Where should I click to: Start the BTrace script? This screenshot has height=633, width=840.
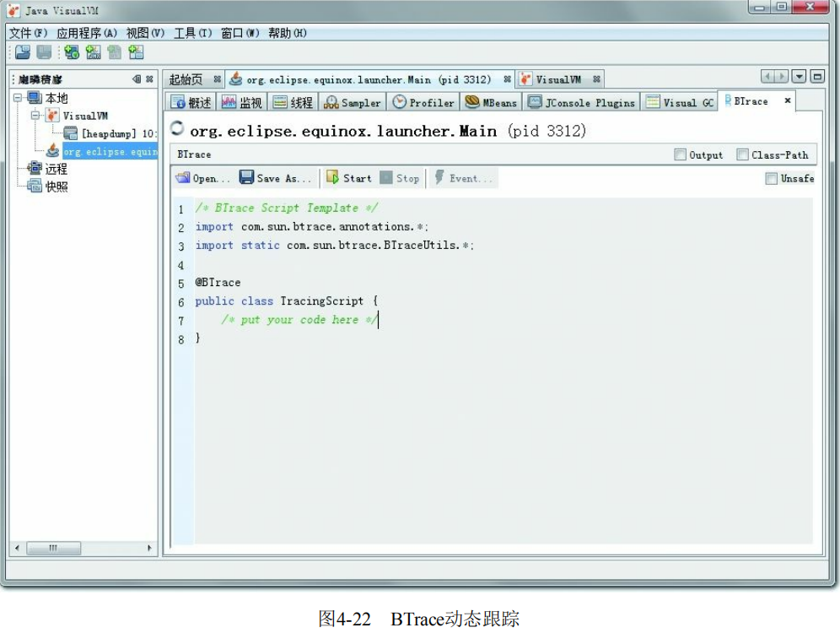(x=349, y=178)
